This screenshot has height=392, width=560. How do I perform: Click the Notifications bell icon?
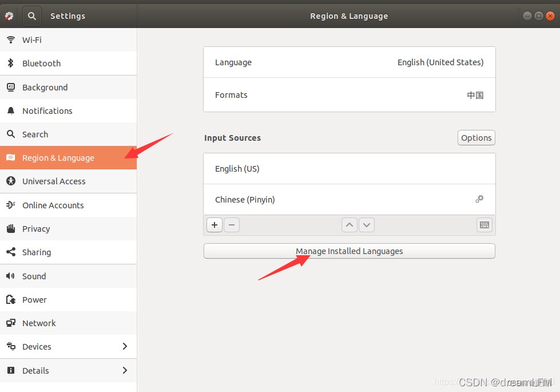pos(11,111)
